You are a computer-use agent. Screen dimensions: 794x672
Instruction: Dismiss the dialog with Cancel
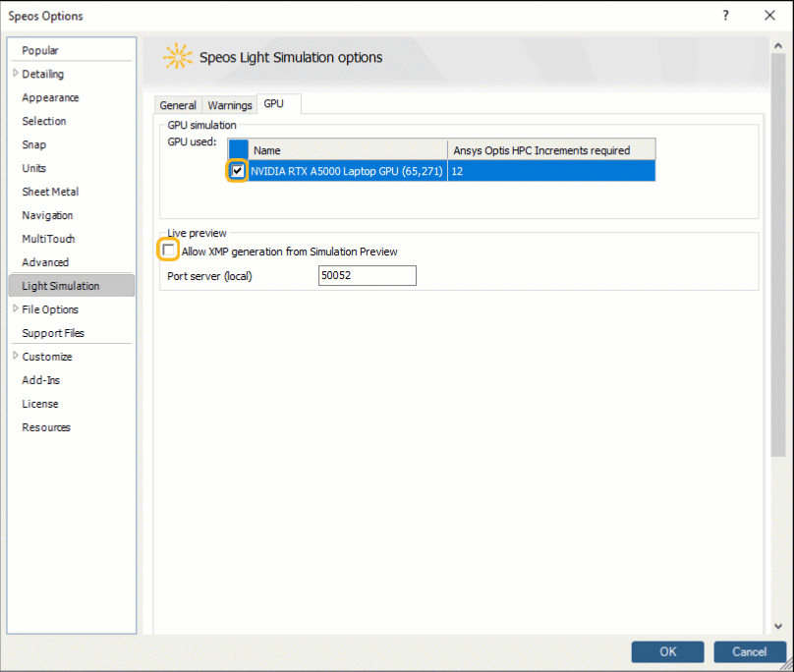[x=750, y=651]
